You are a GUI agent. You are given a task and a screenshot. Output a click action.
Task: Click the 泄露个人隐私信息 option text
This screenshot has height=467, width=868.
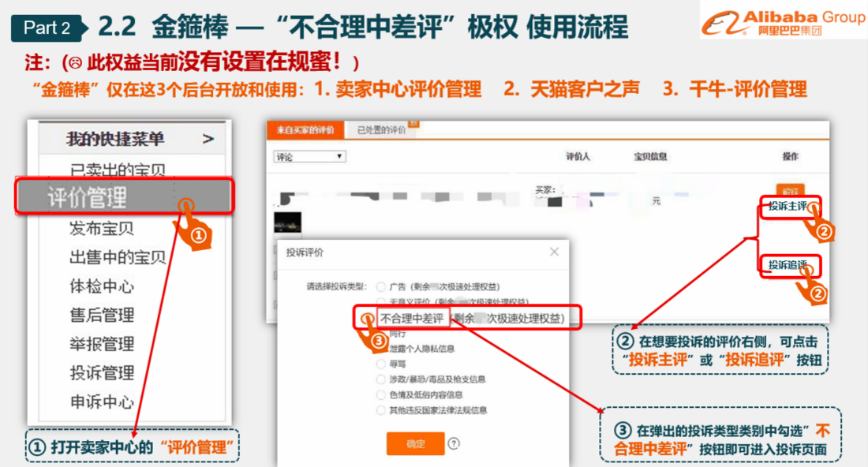point(422,349)
